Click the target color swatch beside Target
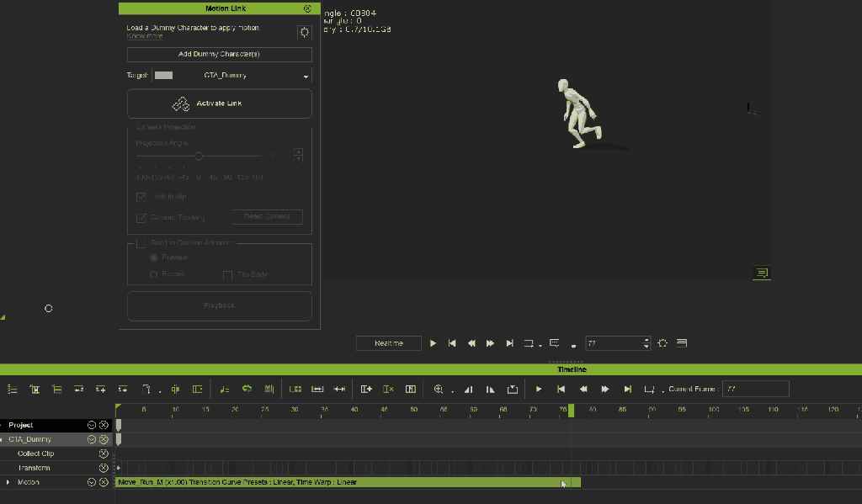Viewport: 862px width, 504px height. (163, 76)
